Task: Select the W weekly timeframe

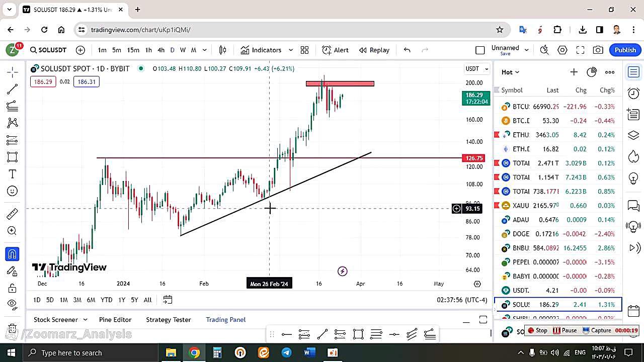Action: pos(183,50)
